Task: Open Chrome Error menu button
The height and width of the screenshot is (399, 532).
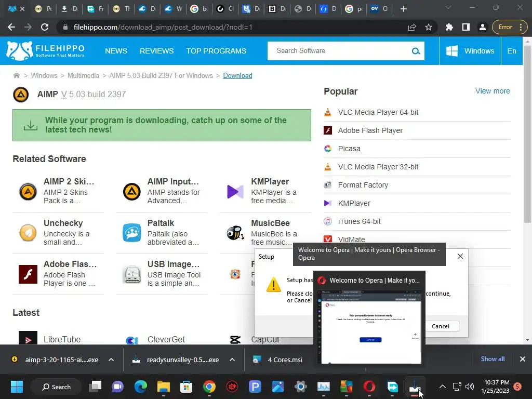Action: point(510,27)
